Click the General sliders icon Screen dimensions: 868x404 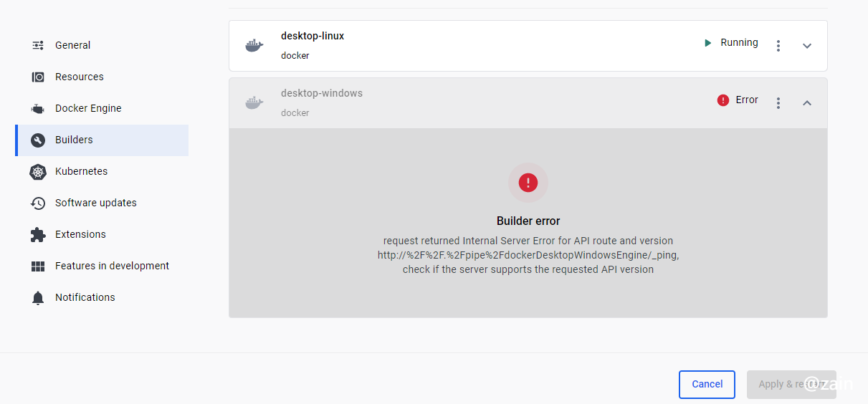(38, 45)
